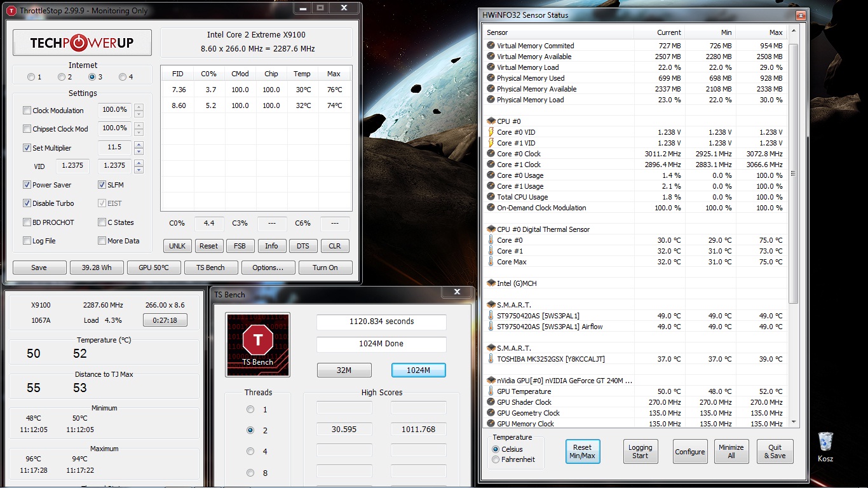Enable the Chipset Clock Mod checkbox
Image resolution: width=868 pixels, height=488 pixels.
[x=27, y=129]
